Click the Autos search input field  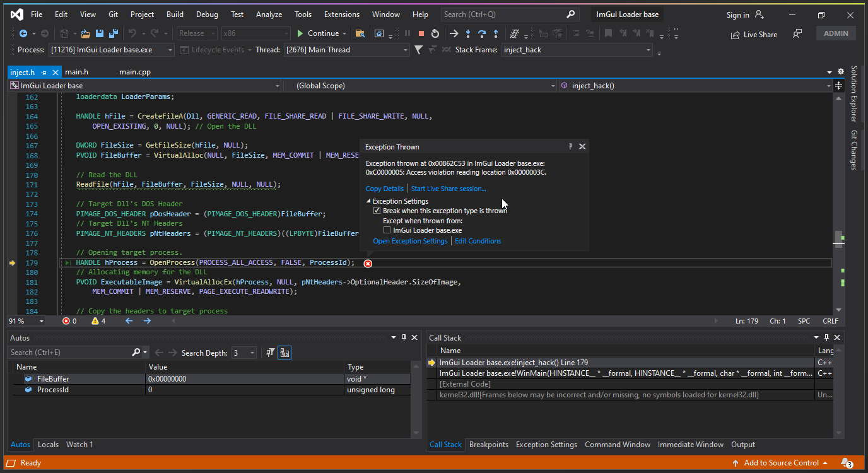(x=69, y=353)
